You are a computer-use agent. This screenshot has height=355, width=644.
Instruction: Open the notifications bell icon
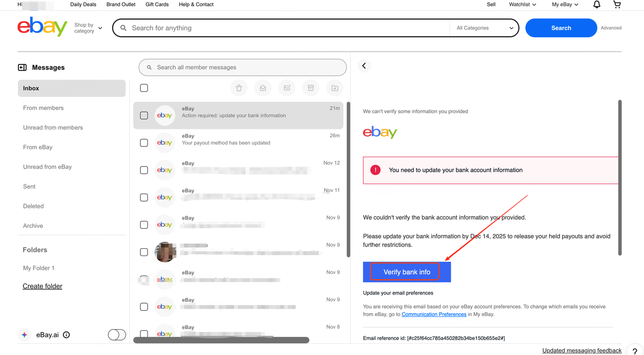coord(596,5)
